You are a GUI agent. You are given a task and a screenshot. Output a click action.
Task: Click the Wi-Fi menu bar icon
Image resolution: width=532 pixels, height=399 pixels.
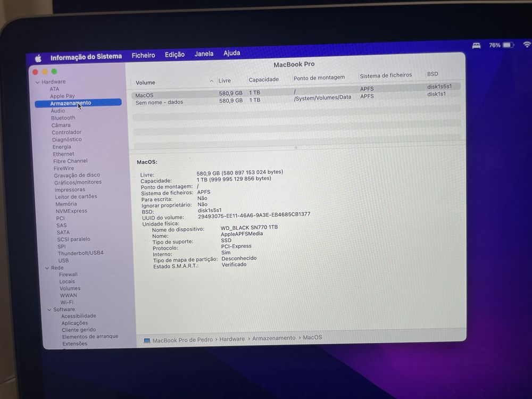point(527,45)
